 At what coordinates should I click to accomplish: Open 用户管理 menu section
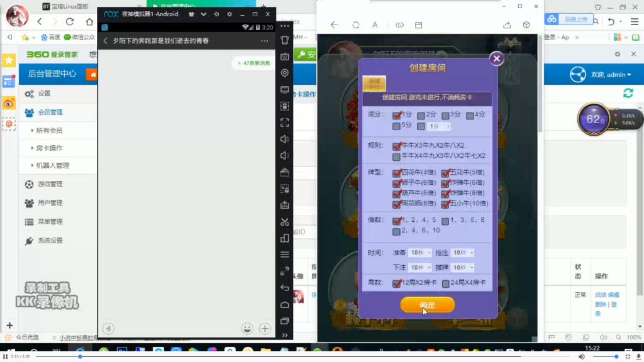(x=50, y=203)
